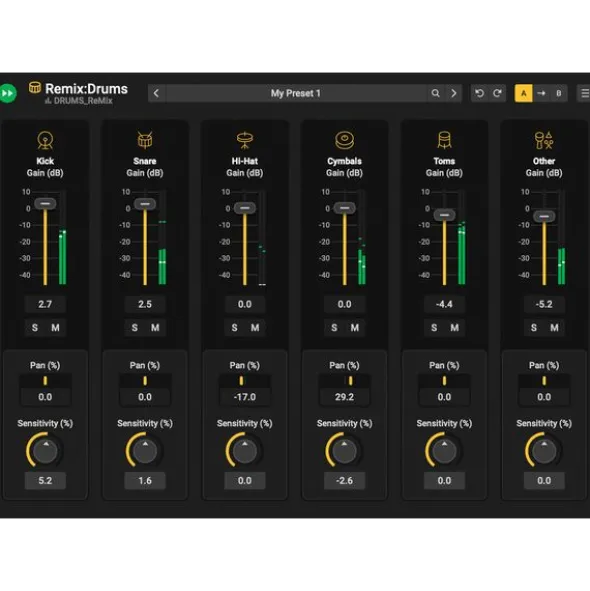Viewport: 590px width, 591px height.
Task: Solo the Toms channel
Action: point(434,328)
